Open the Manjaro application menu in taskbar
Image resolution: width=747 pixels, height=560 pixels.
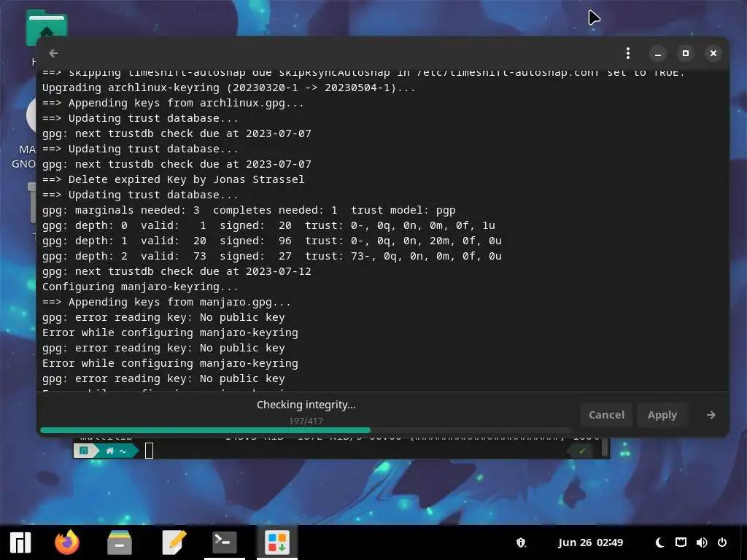20,542
